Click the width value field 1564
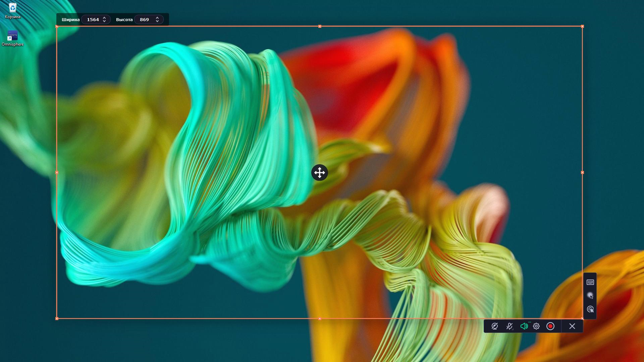644x362 pixels. [x=93, y=19]
